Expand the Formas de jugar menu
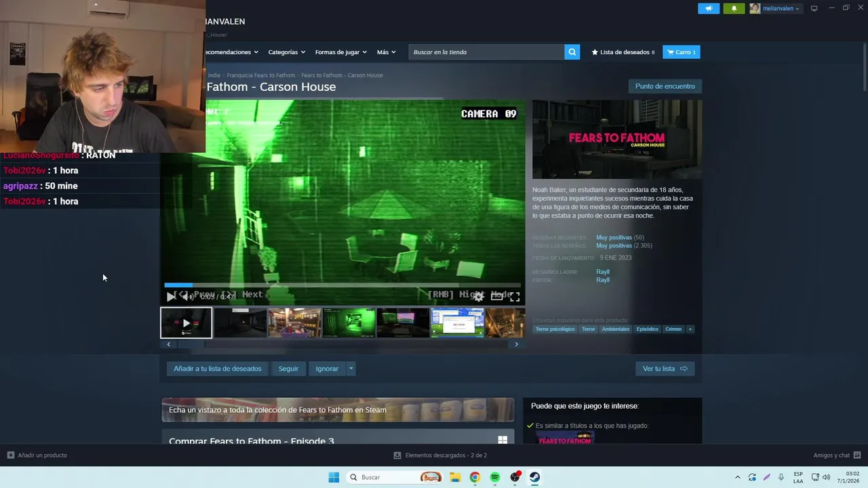Image resolution: width=868 pixels, height=488 pixels. point(340,52)
